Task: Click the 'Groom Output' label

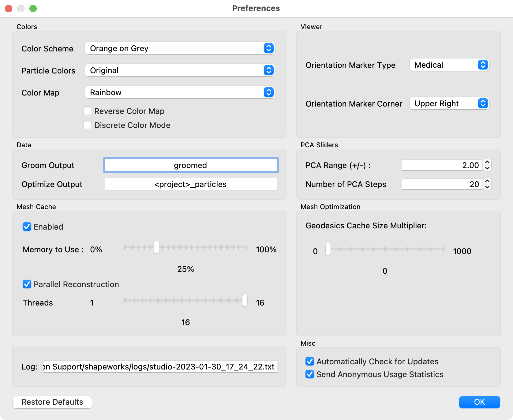Action: (x=48, y=165)
